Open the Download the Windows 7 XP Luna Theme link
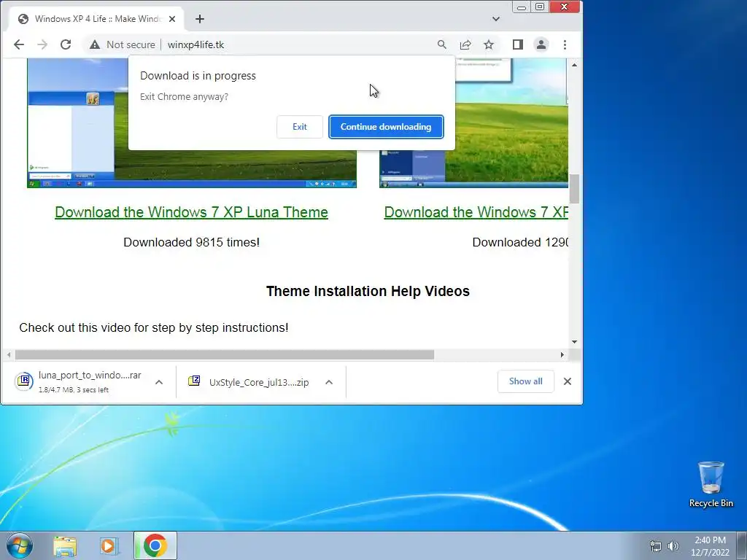The width and height of the screenshot is (747, 560). [x=192, y=212]
